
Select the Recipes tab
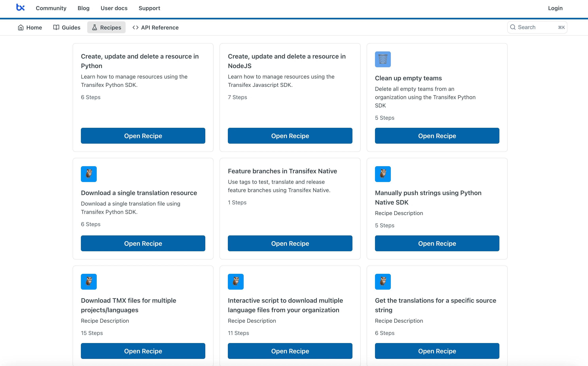point(106,27)
